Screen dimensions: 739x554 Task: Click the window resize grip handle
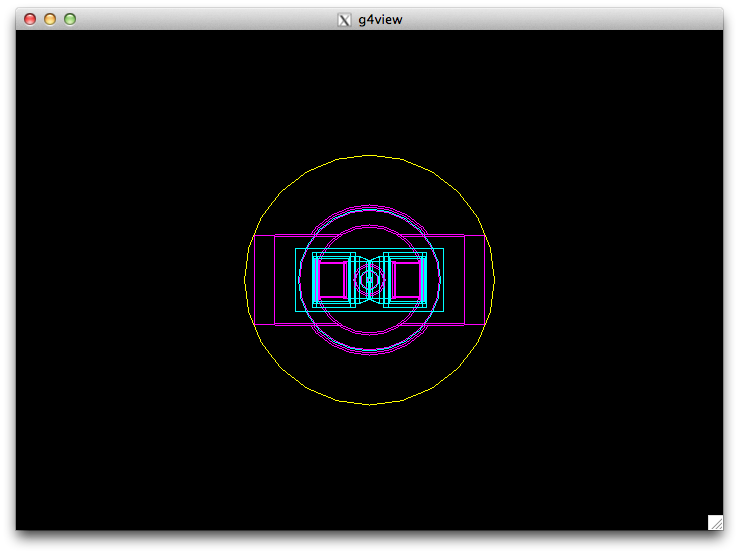tap(715, 522)
